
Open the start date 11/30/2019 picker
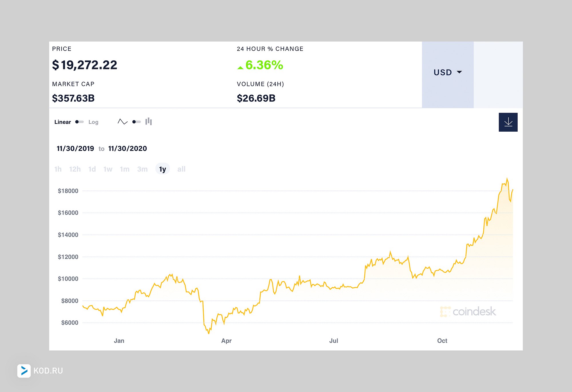(x=75, y=149)
